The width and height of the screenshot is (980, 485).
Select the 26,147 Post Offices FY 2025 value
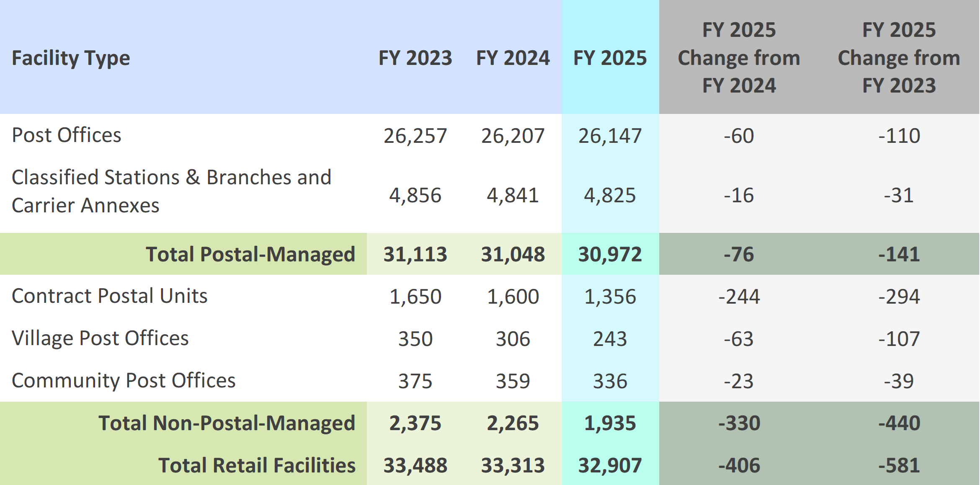click(x=609, y=135)
